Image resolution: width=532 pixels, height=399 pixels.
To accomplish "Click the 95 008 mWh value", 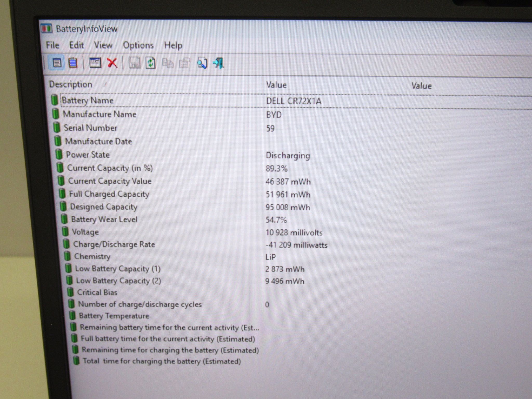I will pyautogui.click(x=288, y=207).
